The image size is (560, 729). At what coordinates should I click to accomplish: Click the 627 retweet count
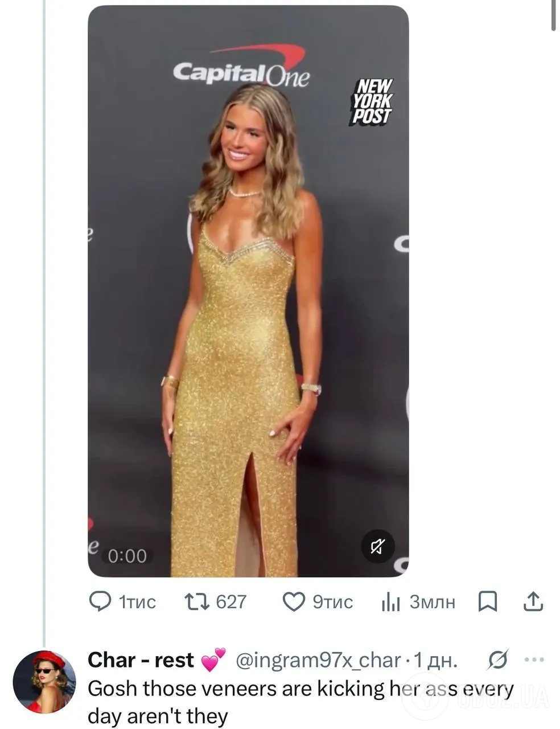(232, 601)
